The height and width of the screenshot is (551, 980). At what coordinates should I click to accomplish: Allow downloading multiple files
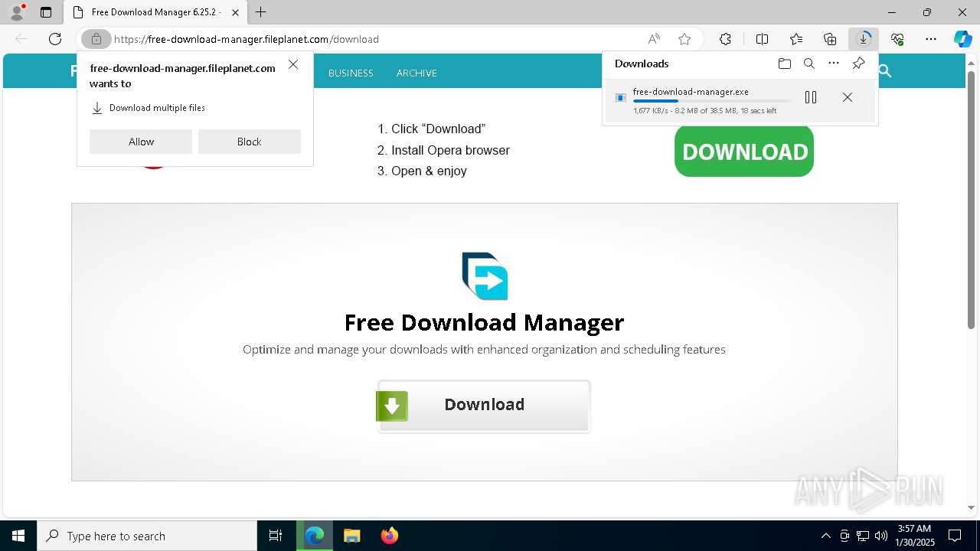coord(141,142)
